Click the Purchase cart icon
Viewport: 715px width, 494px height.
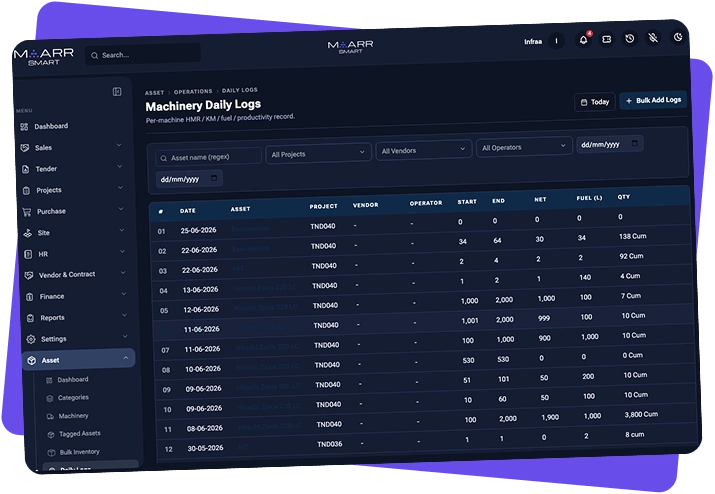[27, 212]
